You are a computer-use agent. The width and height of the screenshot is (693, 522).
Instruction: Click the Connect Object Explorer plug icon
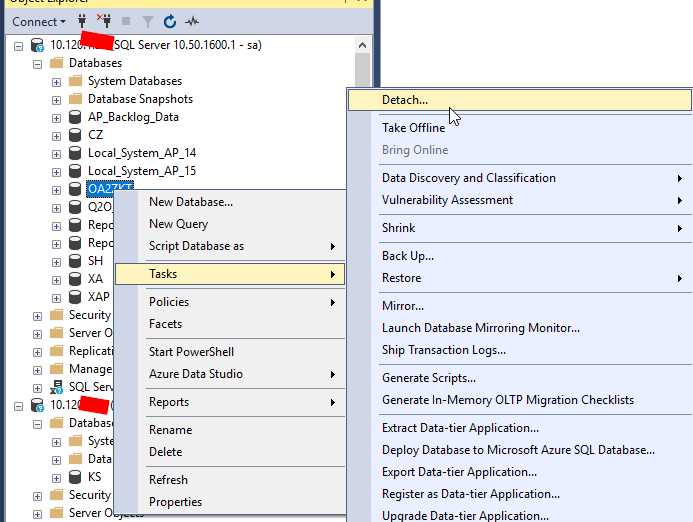pyautogui.click(x=82, y=21)
